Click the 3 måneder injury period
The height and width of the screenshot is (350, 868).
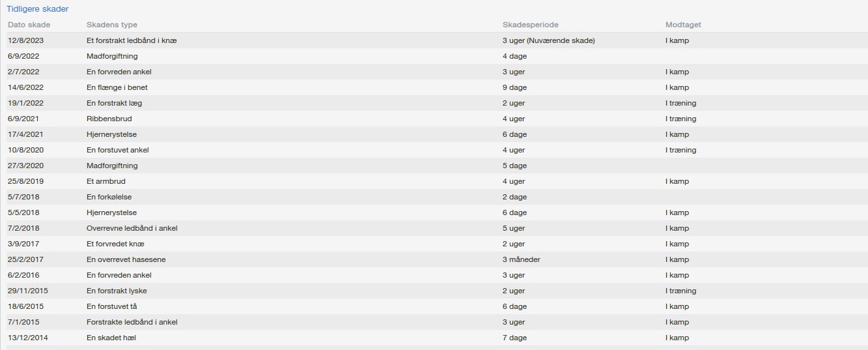point(521,259)
